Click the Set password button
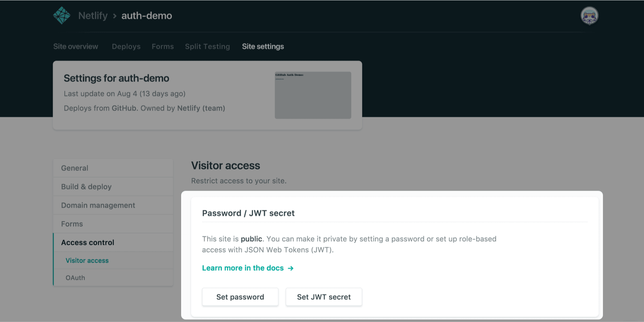This screenshot has width=644, height=322. point(240,297)
